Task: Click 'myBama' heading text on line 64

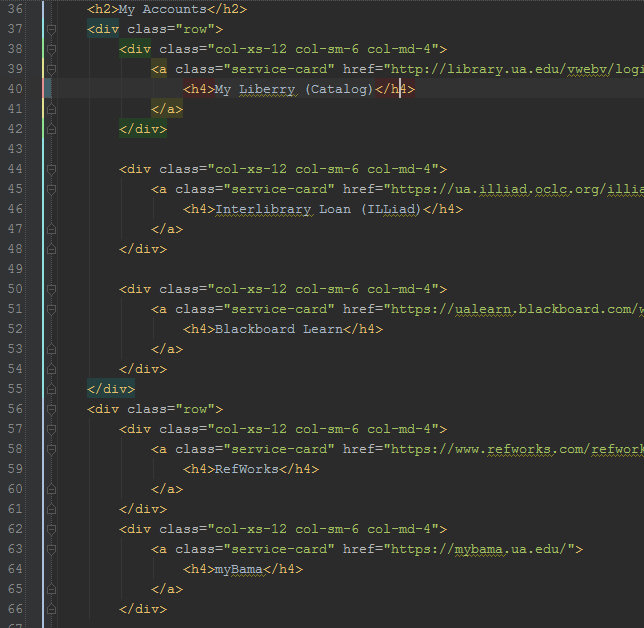Action: [x=239, y=569]
